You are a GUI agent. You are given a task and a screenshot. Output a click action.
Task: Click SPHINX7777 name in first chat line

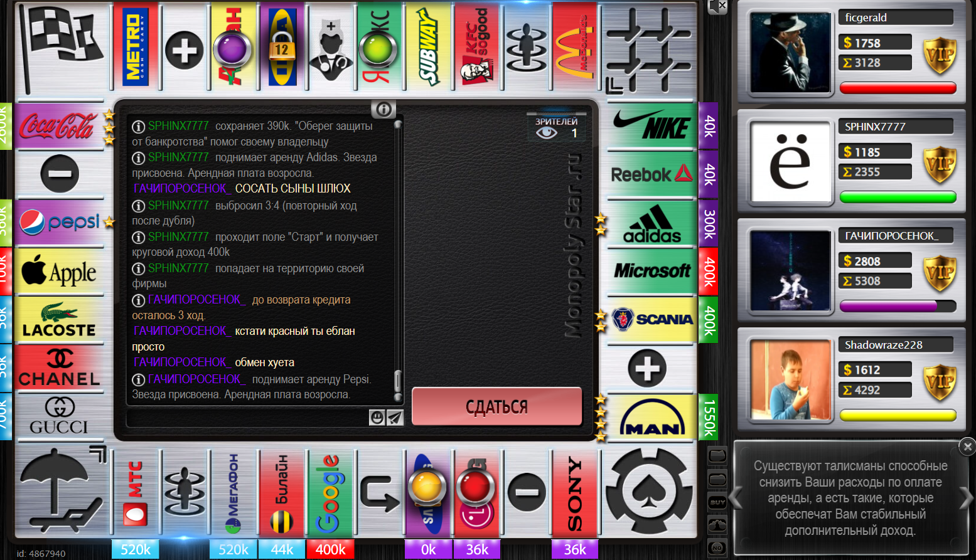point(178,126)
